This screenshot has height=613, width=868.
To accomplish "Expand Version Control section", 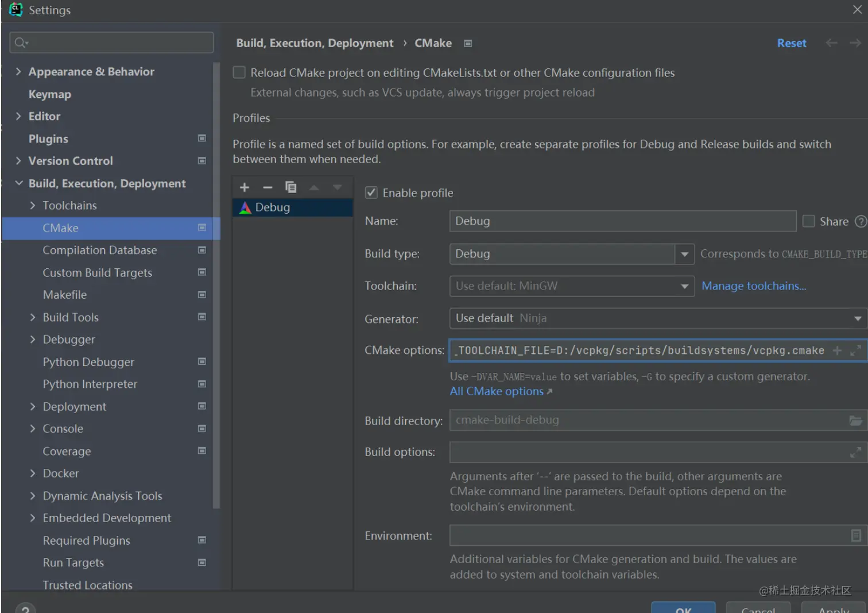I will 18,161.
